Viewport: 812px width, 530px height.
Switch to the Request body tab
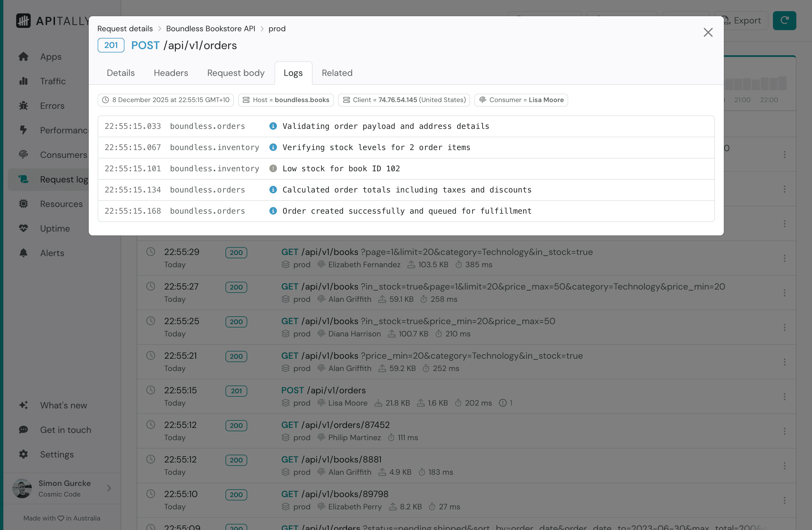tap(236, 73)
